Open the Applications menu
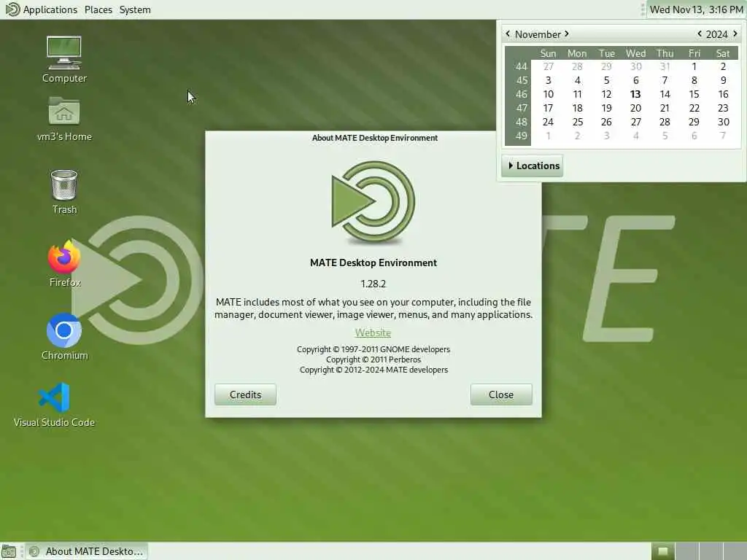The width and height of the screenshot is (747, 560). [50, 9]
